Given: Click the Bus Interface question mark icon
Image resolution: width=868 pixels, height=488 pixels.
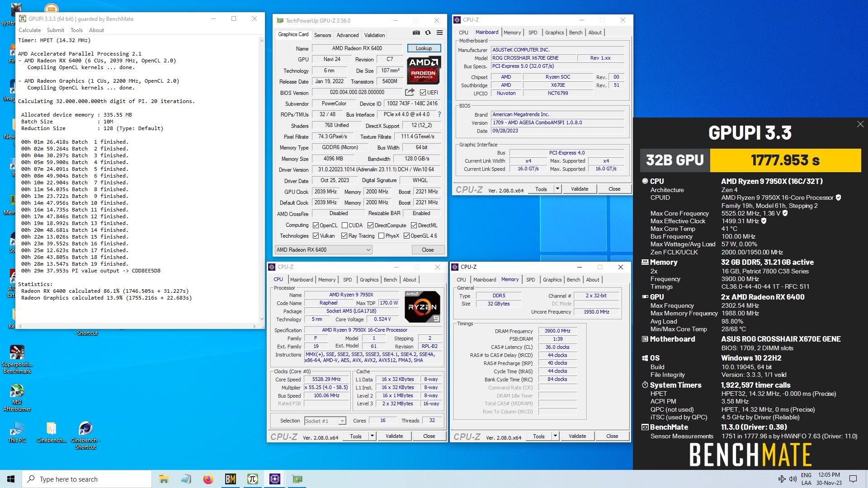Looking at the screenshot, I should [x=439, y=114].
